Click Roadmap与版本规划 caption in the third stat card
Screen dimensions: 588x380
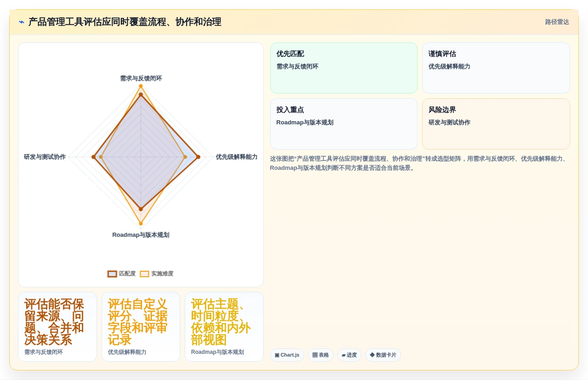pos(217,352)
